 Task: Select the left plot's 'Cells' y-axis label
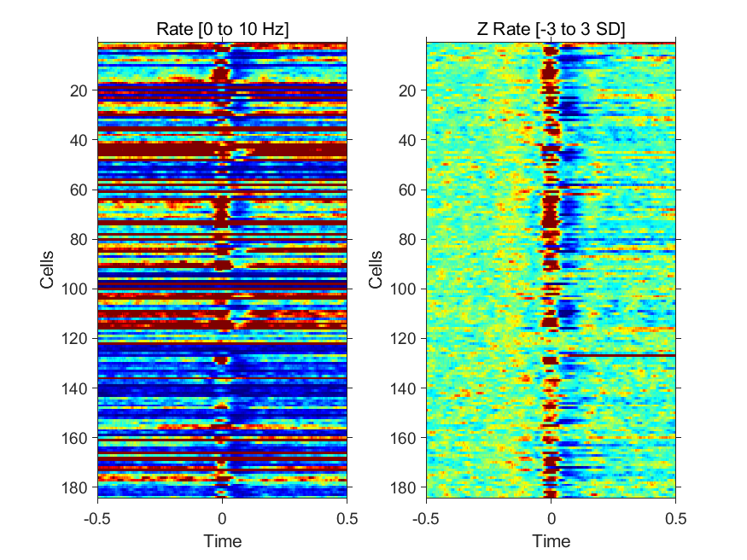pyautogui.click(x=47, y=270)
